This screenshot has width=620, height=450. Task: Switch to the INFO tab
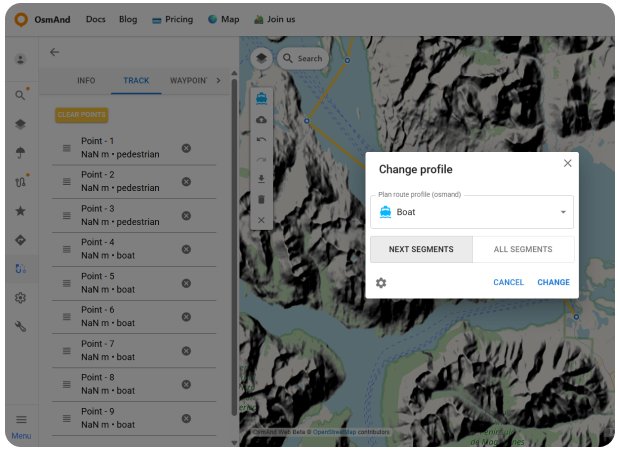click(x=86, y=80)
